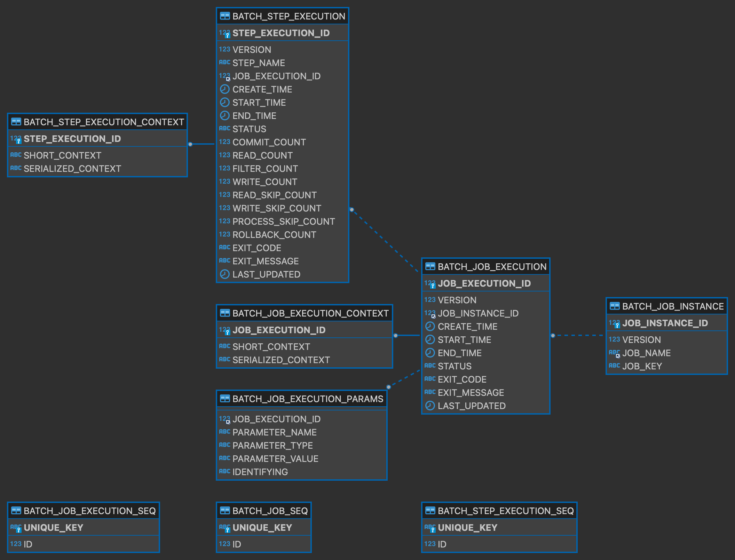Select the BATCH_JOB_EXECUTION_SEQ table header

[89, 511]
